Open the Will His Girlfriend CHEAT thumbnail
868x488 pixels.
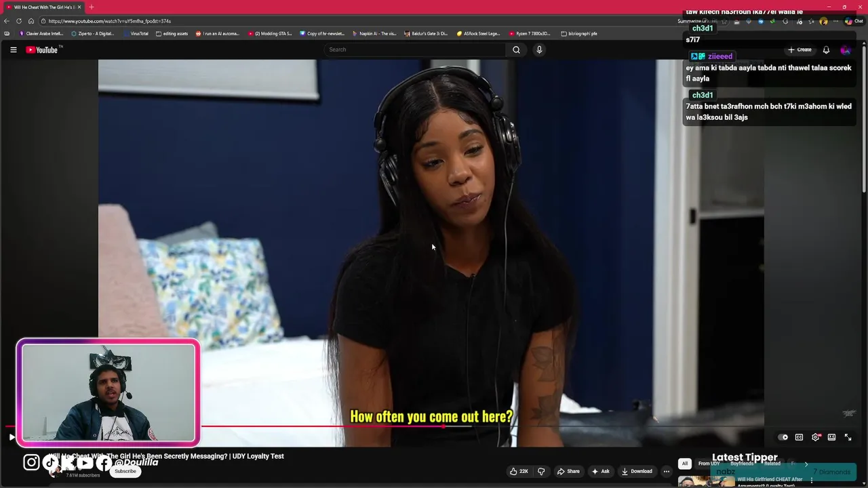click(706, 481)
